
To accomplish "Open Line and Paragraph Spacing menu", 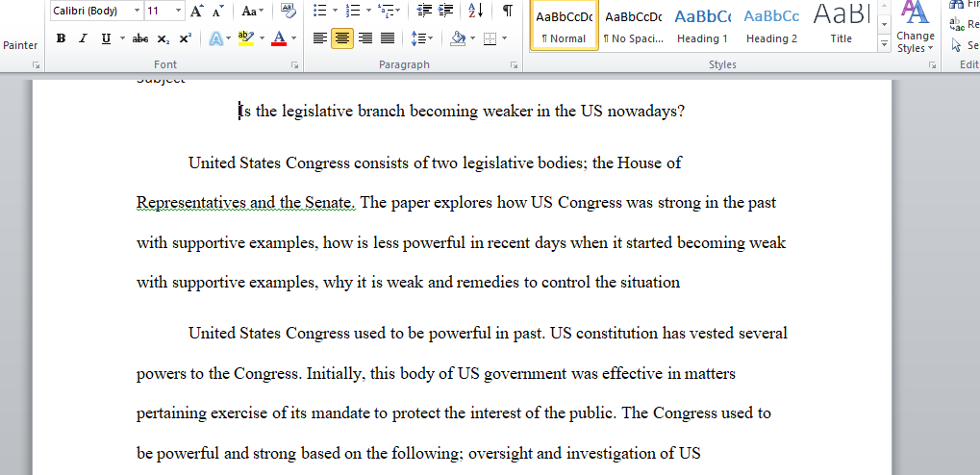I will [422, 38].
